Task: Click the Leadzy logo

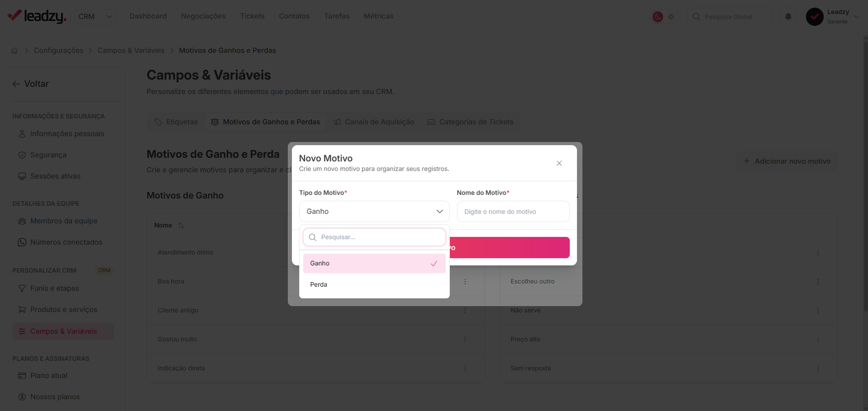Action: click(x=37, y=16)
